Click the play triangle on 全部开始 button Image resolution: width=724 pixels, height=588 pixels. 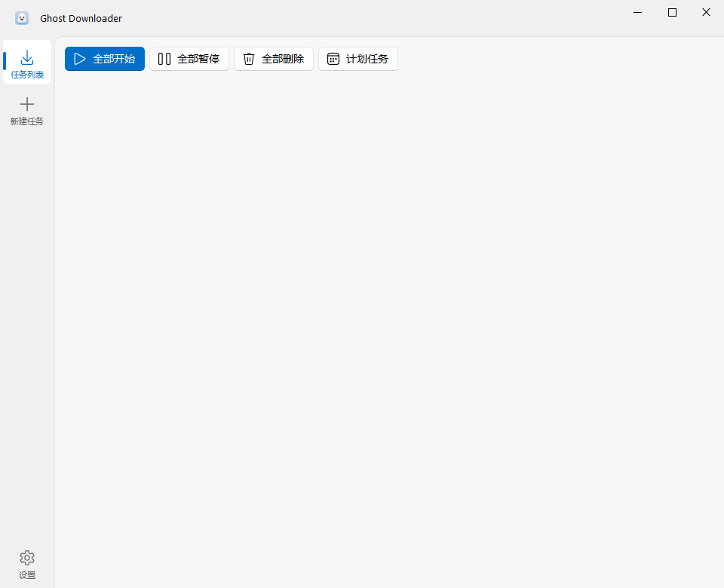80,58
